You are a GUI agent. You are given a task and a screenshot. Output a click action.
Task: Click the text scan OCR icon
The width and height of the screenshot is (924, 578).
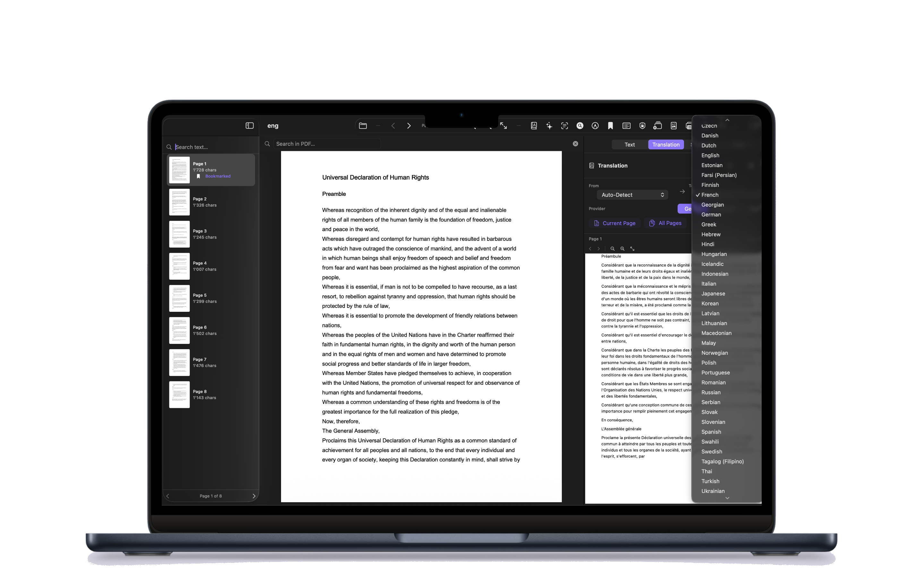[564, 125]
